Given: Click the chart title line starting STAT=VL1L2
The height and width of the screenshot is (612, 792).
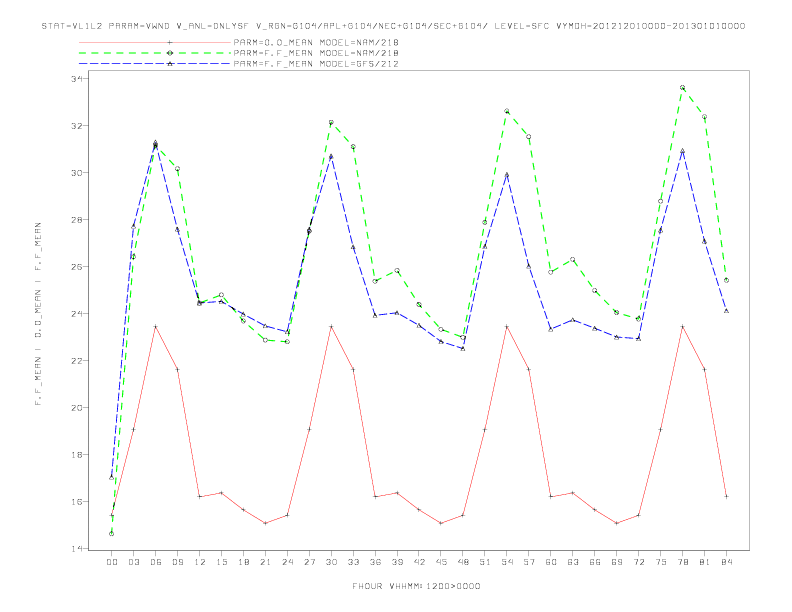Looking at the screenshot, I should point(393,26).
